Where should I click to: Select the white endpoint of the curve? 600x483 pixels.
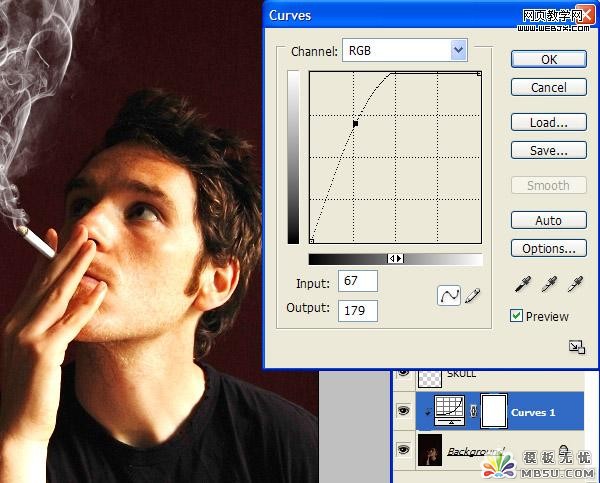[479, 73]
